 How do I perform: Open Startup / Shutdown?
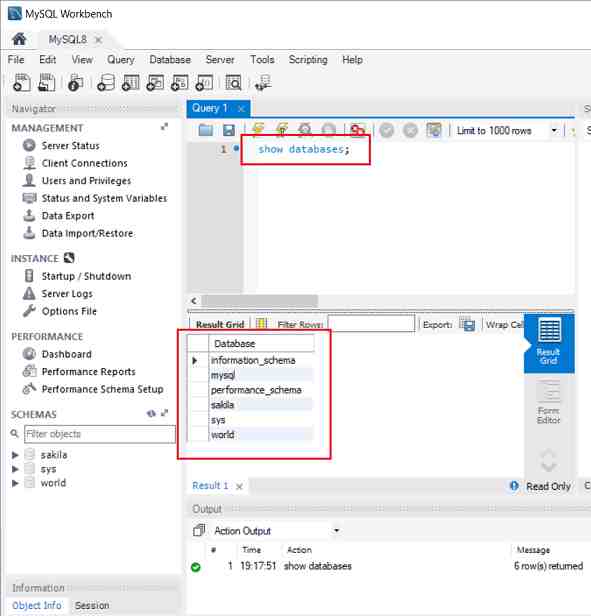coord(86,276)
